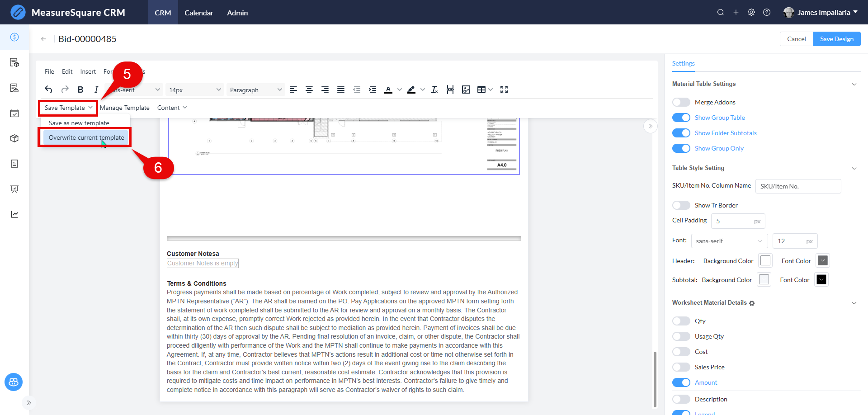Screen dimensions: 868x415
Task: Undo the last edit
Action: 48,90
